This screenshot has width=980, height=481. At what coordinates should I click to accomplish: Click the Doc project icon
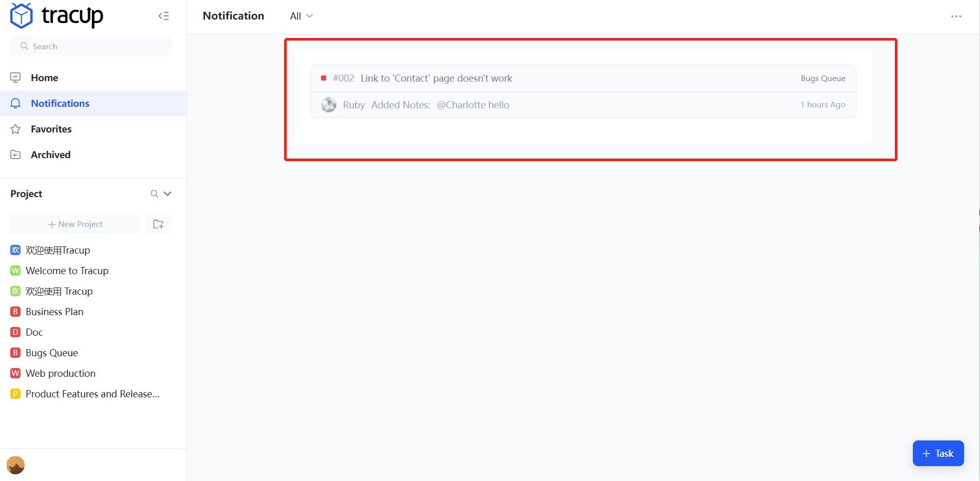[15, 332]
